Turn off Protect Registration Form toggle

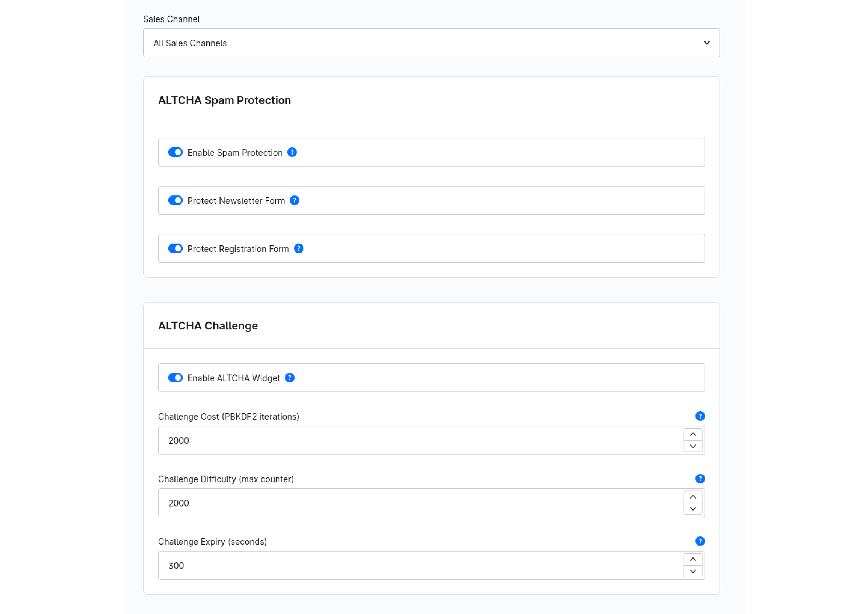coord(175,248)
